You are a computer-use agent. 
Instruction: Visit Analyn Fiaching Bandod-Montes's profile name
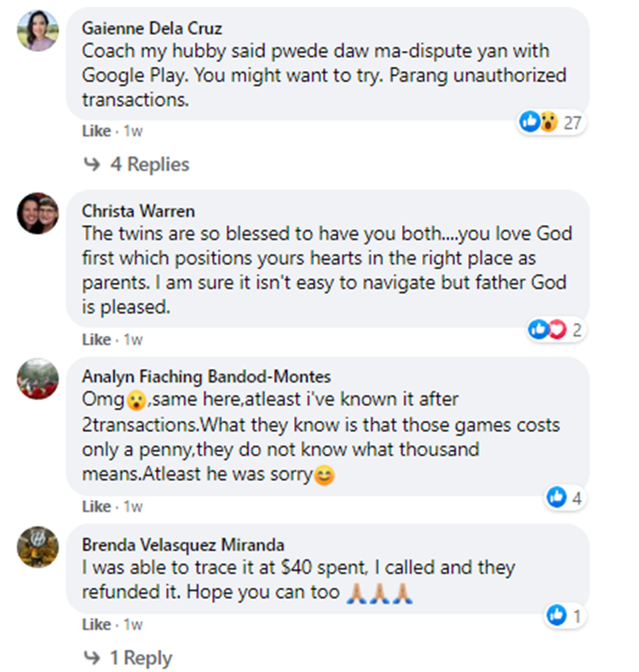(206, 376)
